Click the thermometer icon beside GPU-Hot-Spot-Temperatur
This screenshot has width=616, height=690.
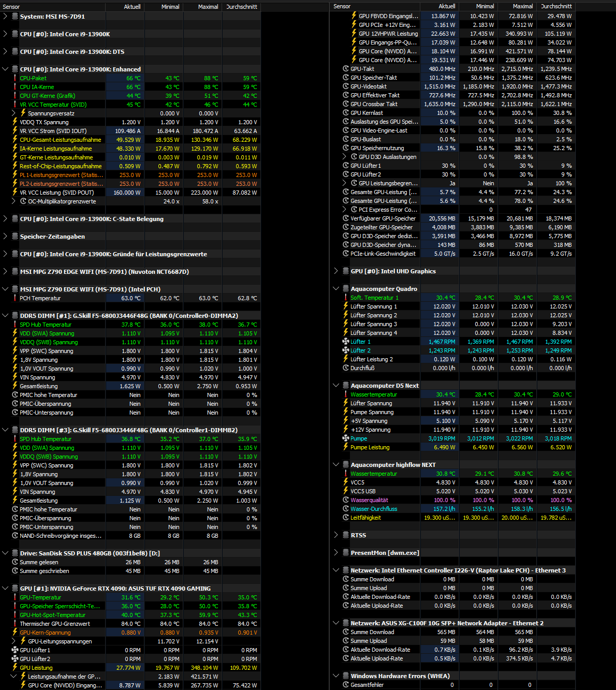(15, 615)
